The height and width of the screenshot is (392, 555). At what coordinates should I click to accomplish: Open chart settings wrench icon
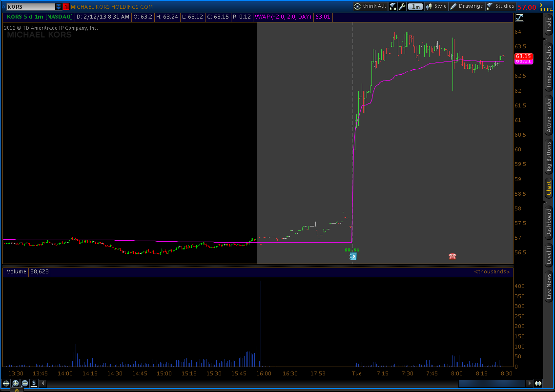(x=402, y=6)
